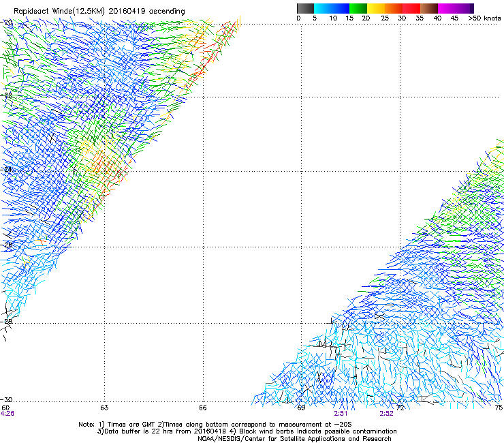Click the purple time stamp '4:26'
504x443 pixels.
(x=7, y=414)
